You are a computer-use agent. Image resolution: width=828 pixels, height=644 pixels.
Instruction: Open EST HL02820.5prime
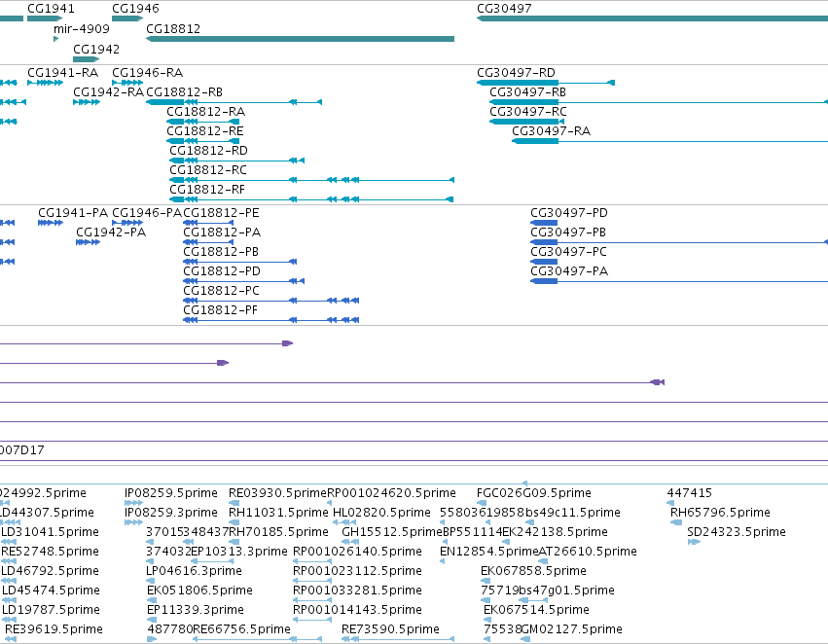pyautogui.click(x=381, y=513)
